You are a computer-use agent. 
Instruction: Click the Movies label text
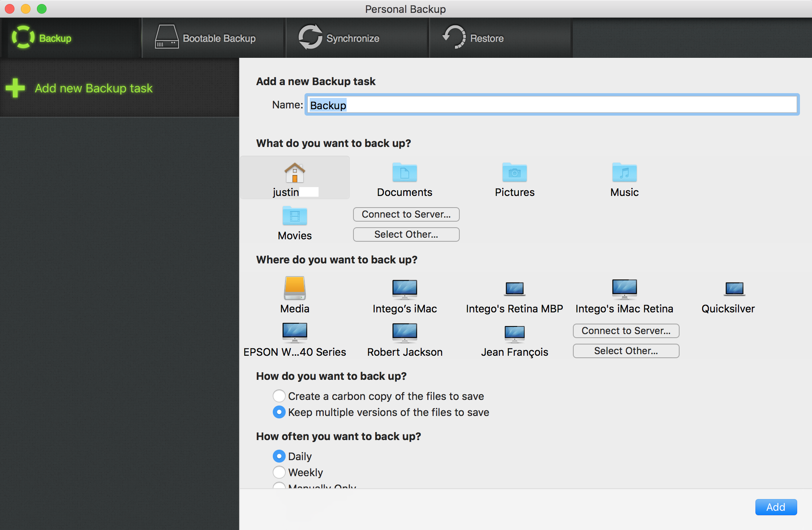pyautogui.click(x=295, y=236)
